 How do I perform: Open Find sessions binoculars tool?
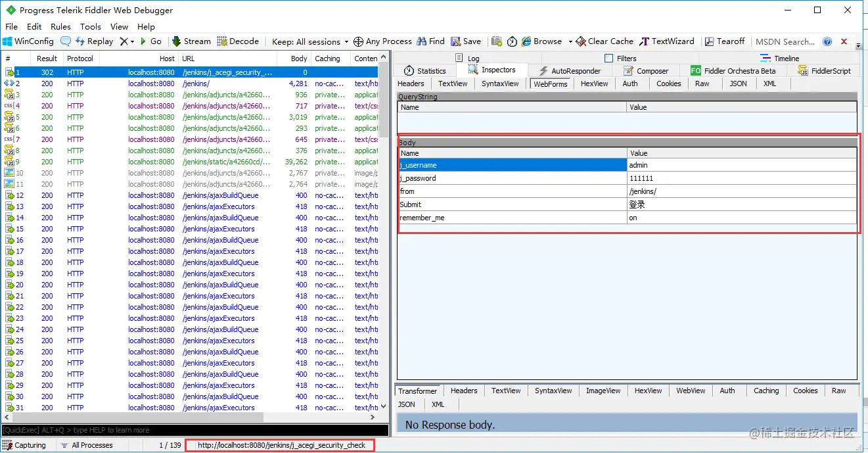[430, 41]
